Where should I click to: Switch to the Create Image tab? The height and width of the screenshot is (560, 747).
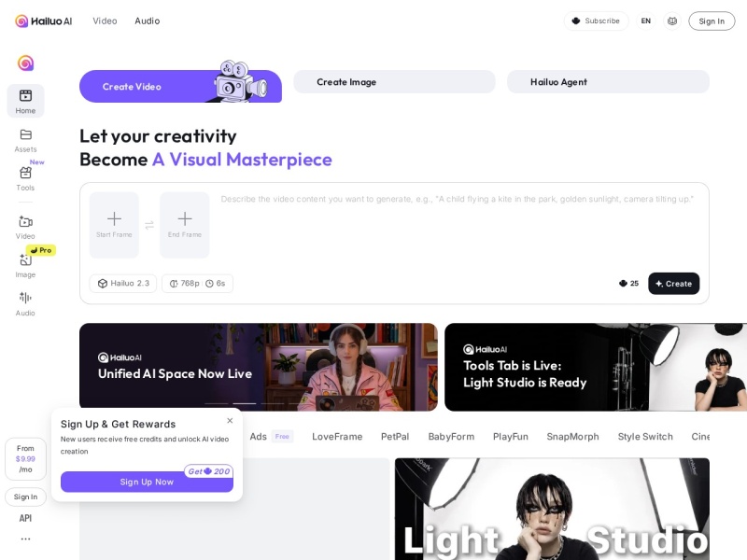[x=394, y=82]
